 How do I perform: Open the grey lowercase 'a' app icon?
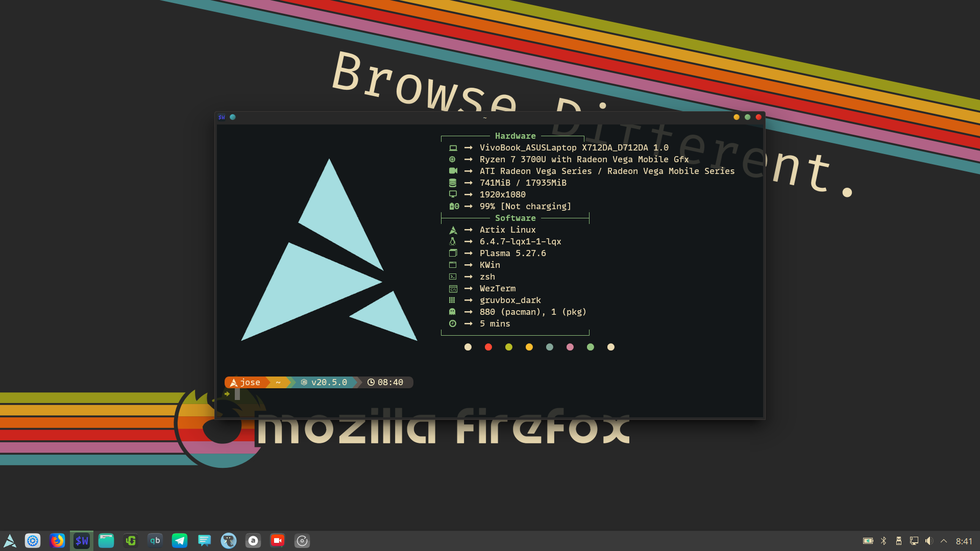253,541
